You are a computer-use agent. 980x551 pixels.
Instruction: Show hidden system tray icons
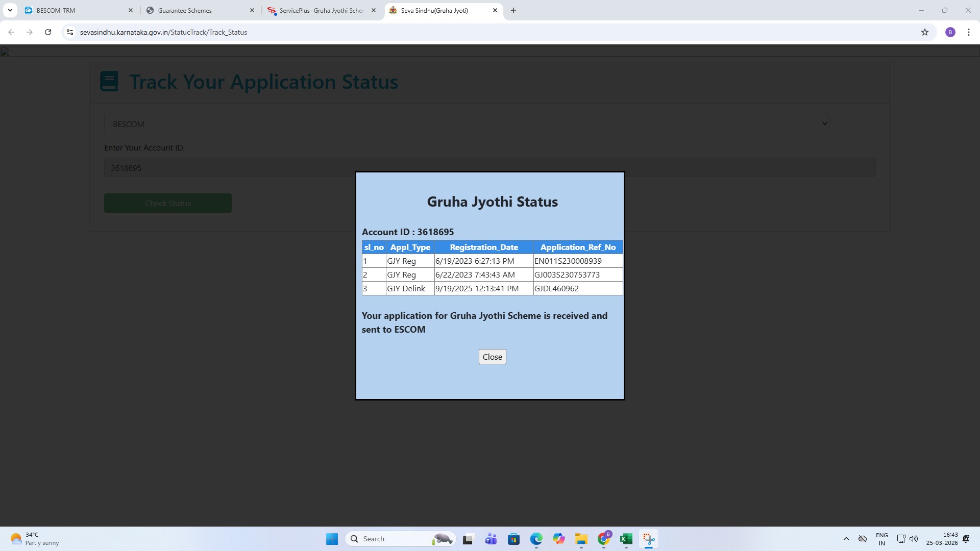click(x=846, y=539)
